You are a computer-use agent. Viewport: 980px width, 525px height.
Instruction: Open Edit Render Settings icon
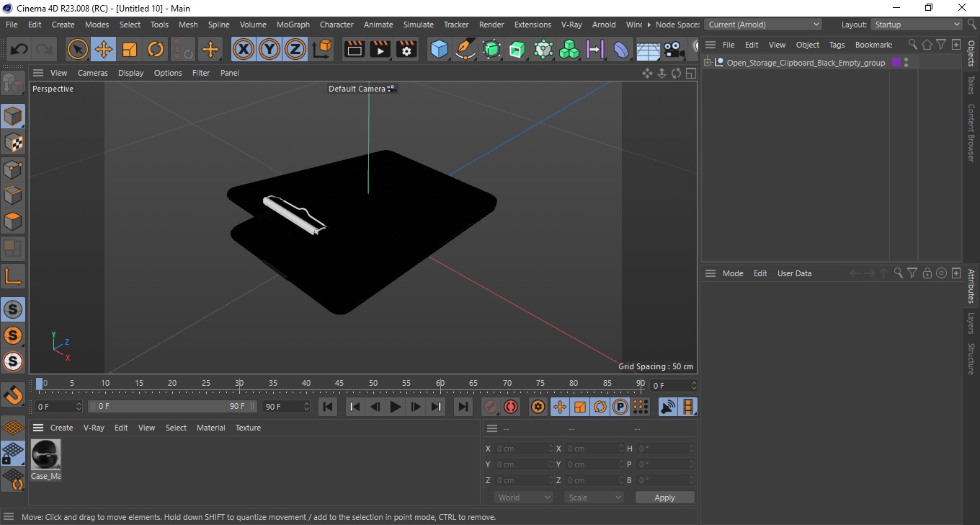[406, 50]
